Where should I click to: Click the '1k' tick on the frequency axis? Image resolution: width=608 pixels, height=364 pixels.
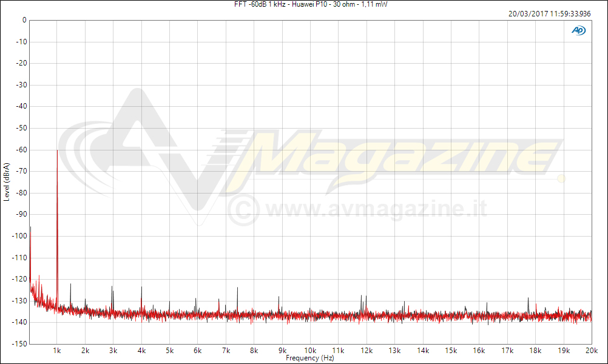click(x=57, y=350)
